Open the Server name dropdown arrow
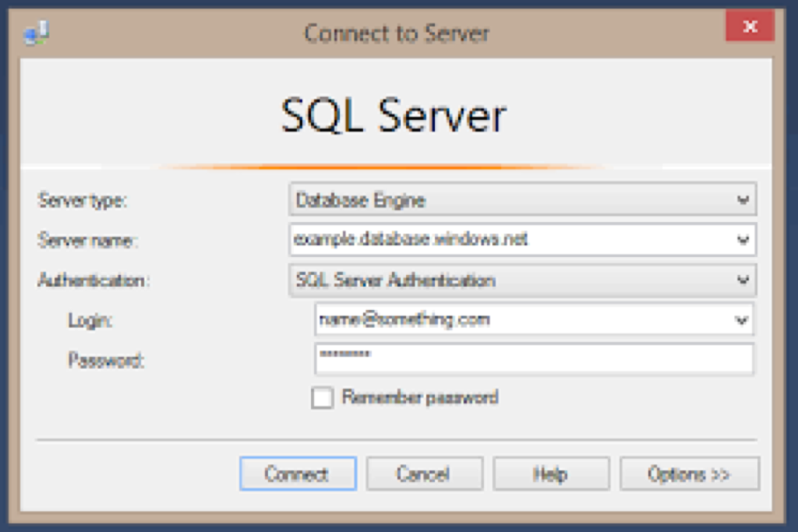This screenshot has height=532, width=798. pyautogui.click(x=742, y=240)
